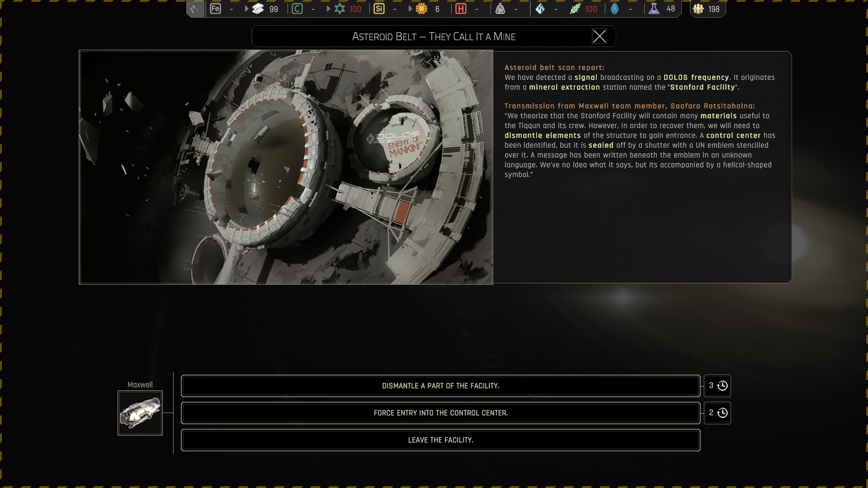The image size is (868, 488).
Task: Click the 3-cycle clock icon for dismantle
Action: coord(722,386)
